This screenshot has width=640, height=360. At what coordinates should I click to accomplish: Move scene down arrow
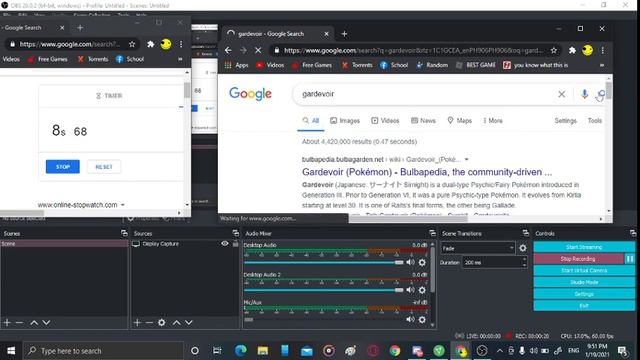click(x=47, y=322)
